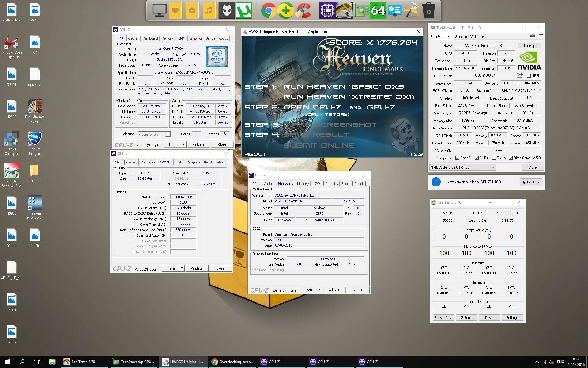This screenshot has height=368, width=588.
Task: Take GPU-Z screenshot with camera icon
Action: [533, 36]
